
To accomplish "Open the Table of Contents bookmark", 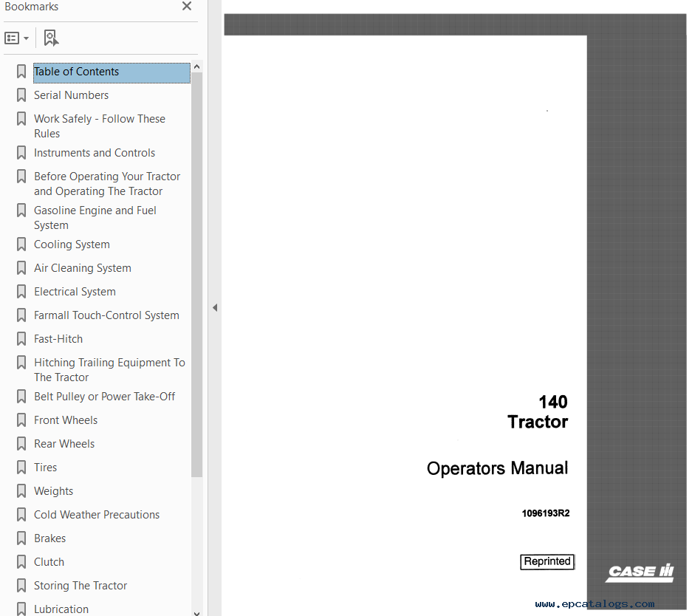I will coord(112,72).
